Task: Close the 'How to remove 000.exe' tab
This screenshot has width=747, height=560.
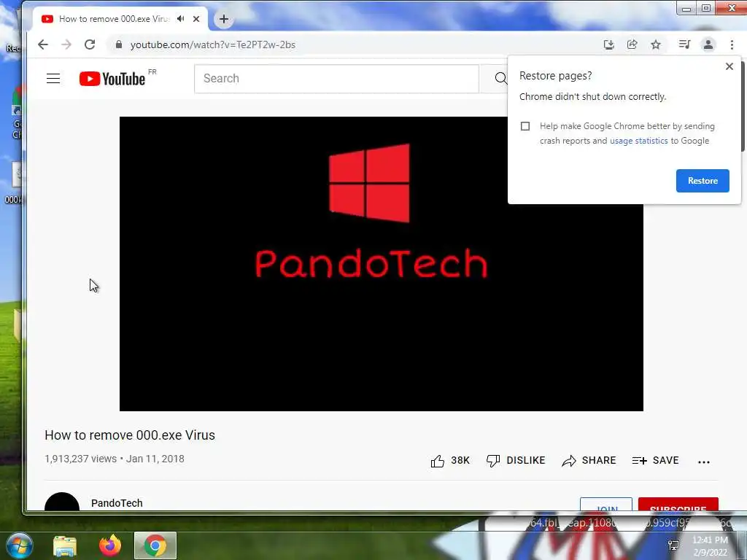Action: coord(196,19)
